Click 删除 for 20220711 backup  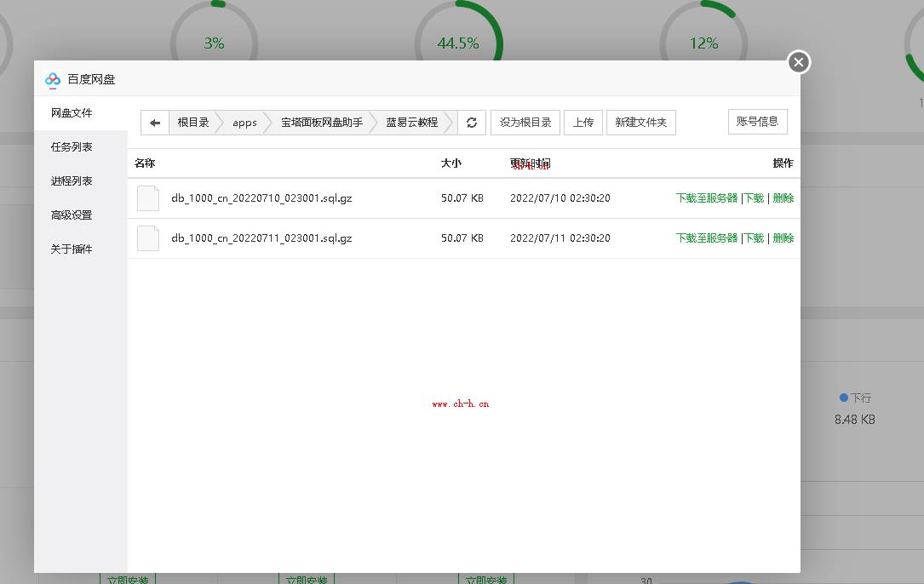tap(783, 238)
